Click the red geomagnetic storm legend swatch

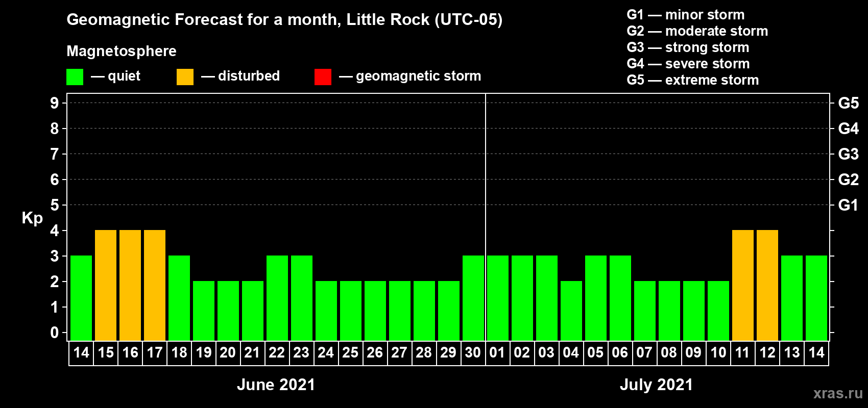323,77
